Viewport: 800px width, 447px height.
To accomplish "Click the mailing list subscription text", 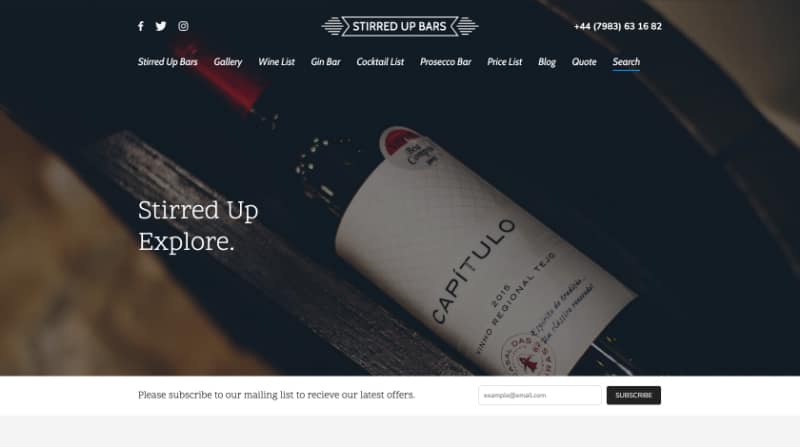I will pyautogui.click(x=276, y=395).
